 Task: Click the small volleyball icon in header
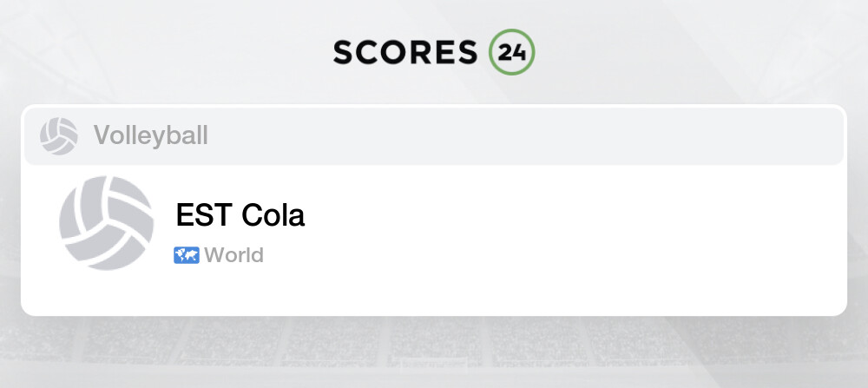point(59,136)
